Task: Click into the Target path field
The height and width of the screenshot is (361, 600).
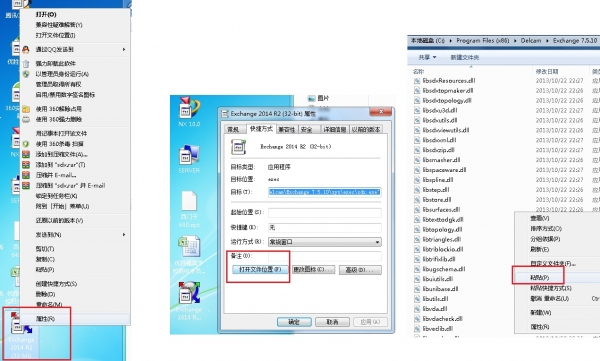Action: pos(324,192)
